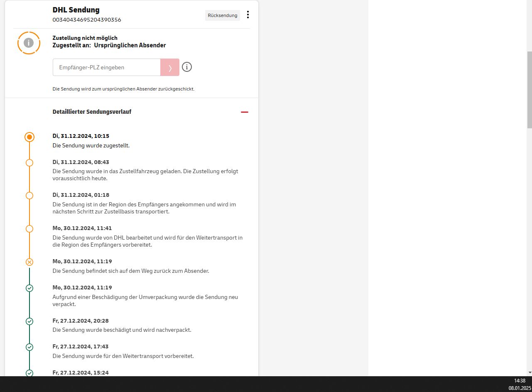Click the check marker for 27.12.2024, 15:24
This screenshot has width=532, height=392.
(29, 373)
